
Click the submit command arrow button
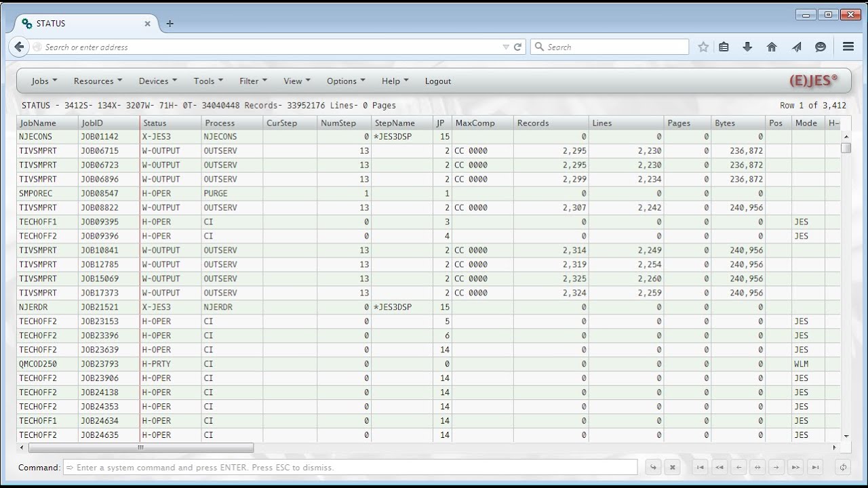653,467
